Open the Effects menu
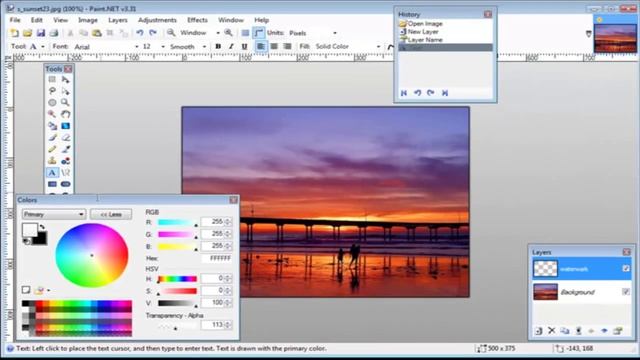Image resolution: width=640 pixels, height=360 pixels. coord(197,20)
